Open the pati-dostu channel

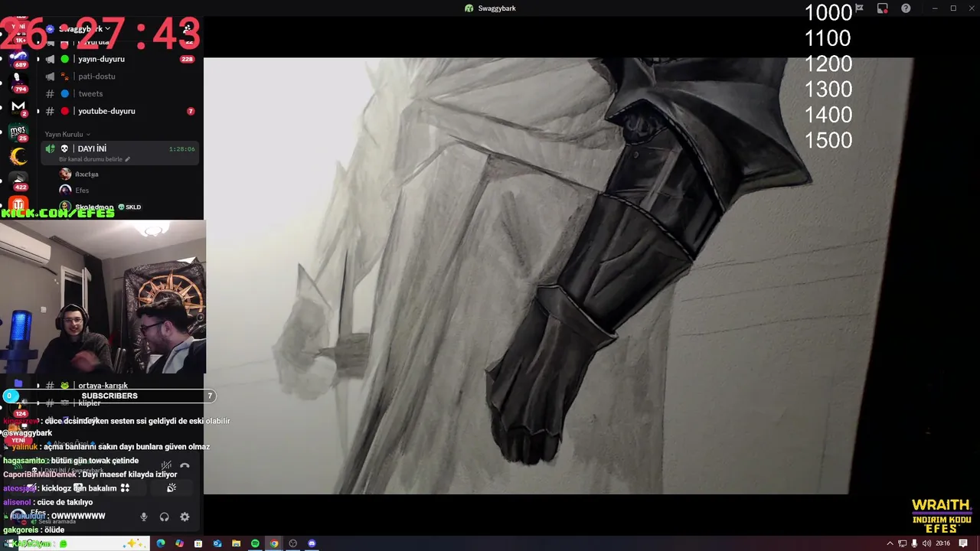(x=119, y=77)
